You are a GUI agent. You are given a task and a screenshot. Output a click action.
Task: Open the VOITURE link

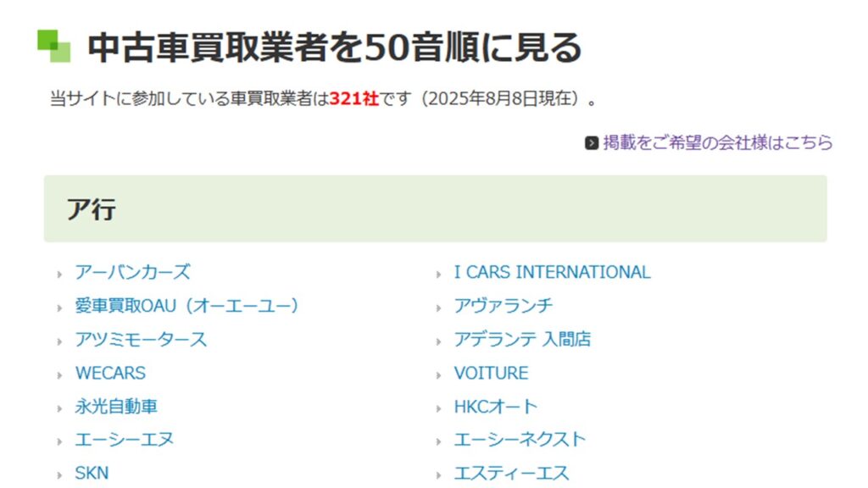pyautogui.click(x=491, y=373)
